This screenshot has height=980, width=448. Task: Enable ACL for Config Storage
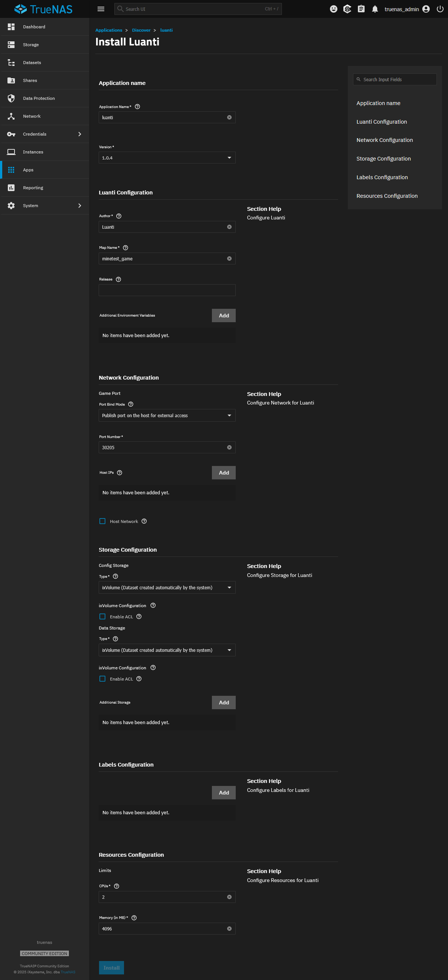click(102, 616)
